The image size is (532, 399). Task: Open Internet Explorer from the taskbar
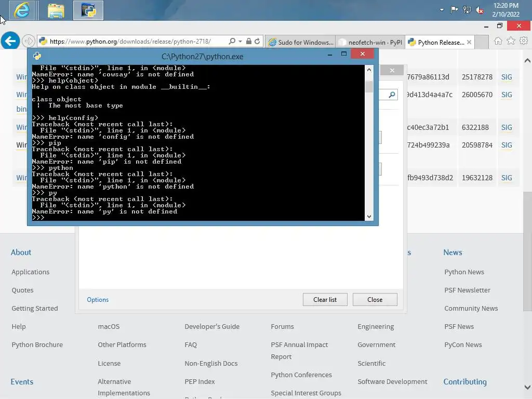[x=22, y=10]
